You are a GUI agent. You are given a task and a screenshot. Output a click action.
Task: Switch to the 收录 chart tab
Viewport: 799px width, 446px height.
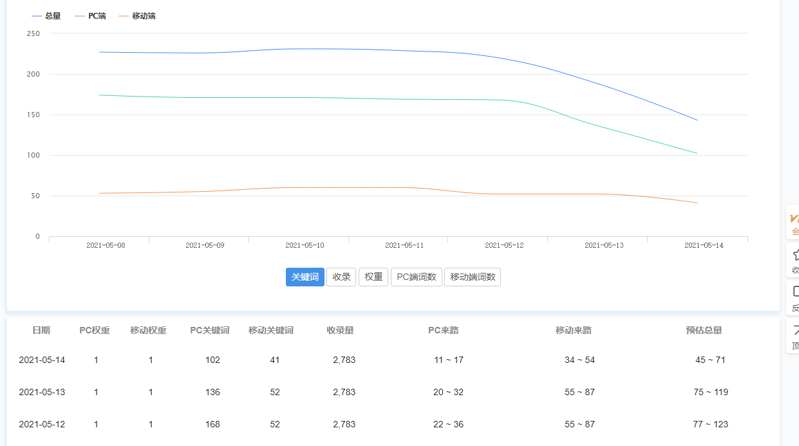(341, 277)
